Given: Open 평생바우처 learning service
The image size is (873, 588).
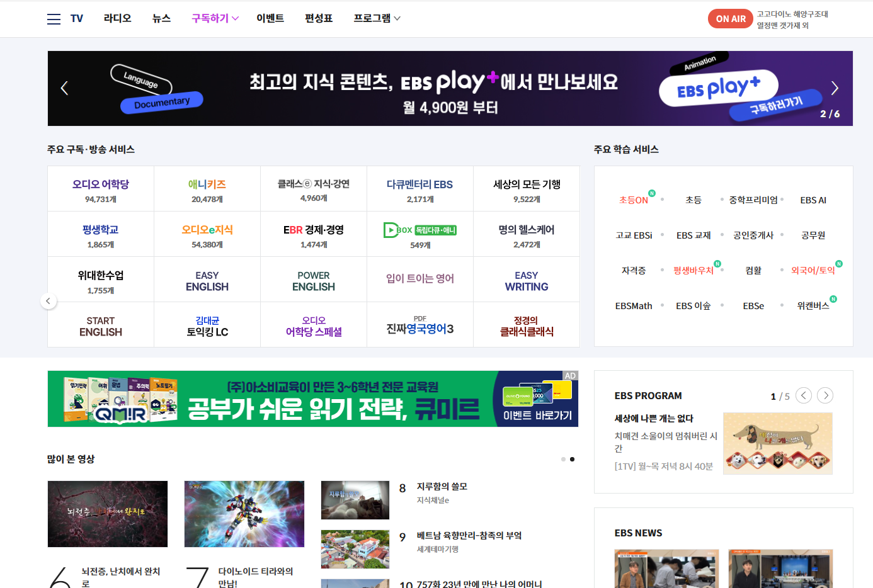Looking at the screenshot, I should [x=693, y=270].
